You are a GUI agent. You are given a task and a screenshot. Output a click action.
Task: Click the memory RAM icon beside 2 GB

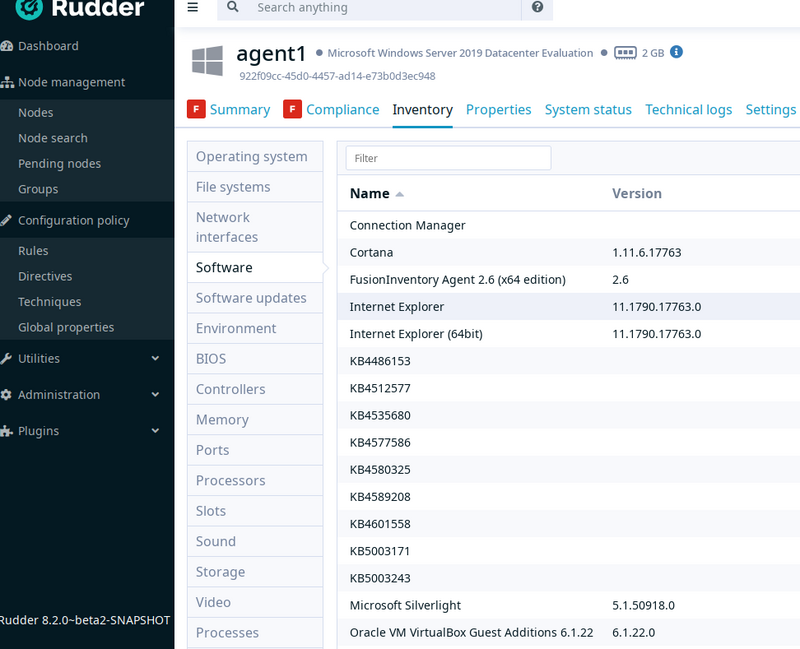pos(625,53)
